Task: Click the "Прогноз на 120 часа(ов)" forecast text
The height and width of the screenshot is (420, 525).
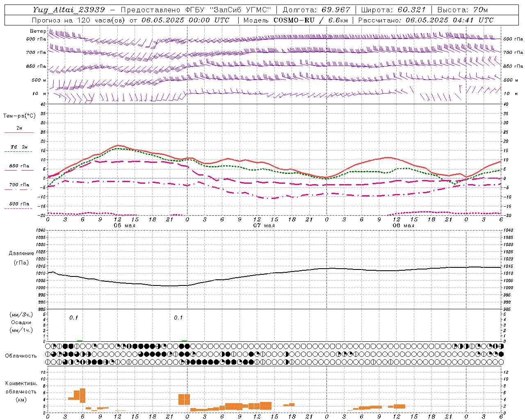Action: 79,20
